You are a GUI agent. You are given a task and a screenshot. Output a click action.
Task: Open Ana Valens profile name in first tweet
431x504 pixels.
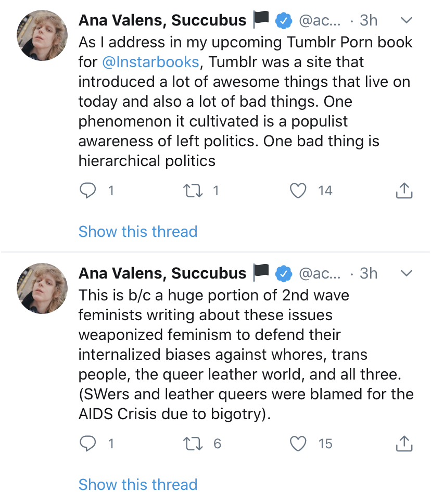162,20
